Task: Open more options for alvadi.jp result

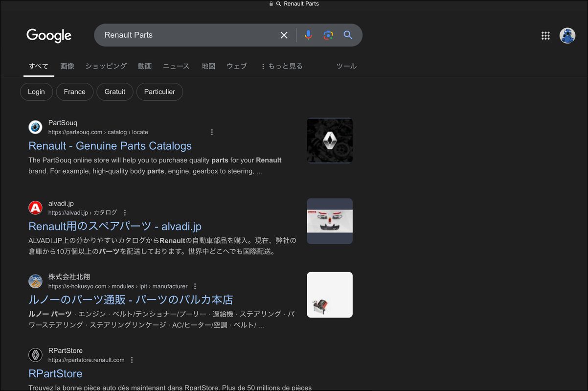Action: tap(125, 213)
